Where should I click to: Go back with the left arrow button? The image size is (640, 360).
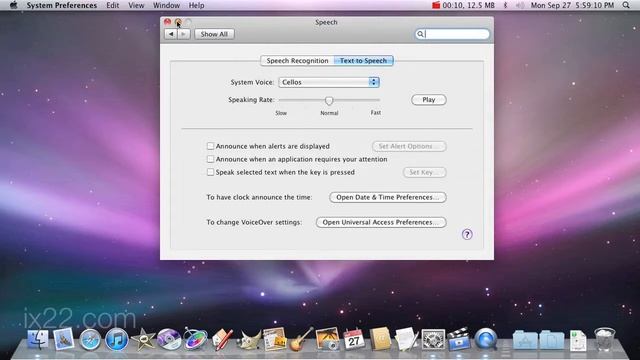(x=171, y=34)
